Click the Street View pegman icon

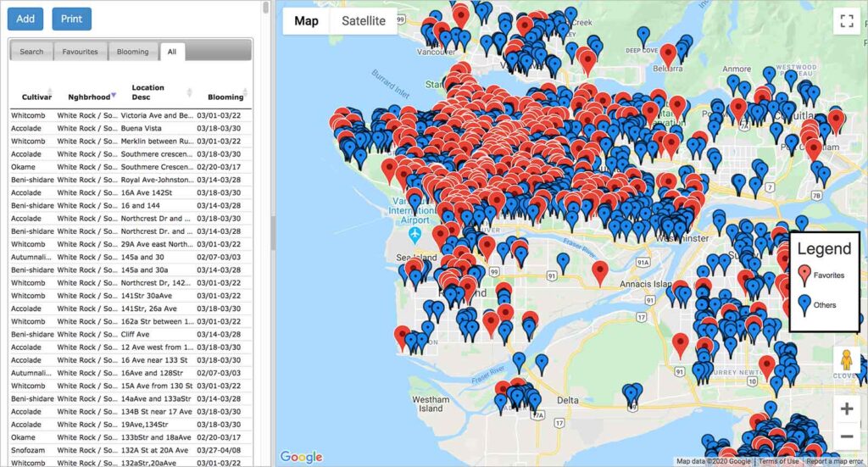[x=846, y=361]
